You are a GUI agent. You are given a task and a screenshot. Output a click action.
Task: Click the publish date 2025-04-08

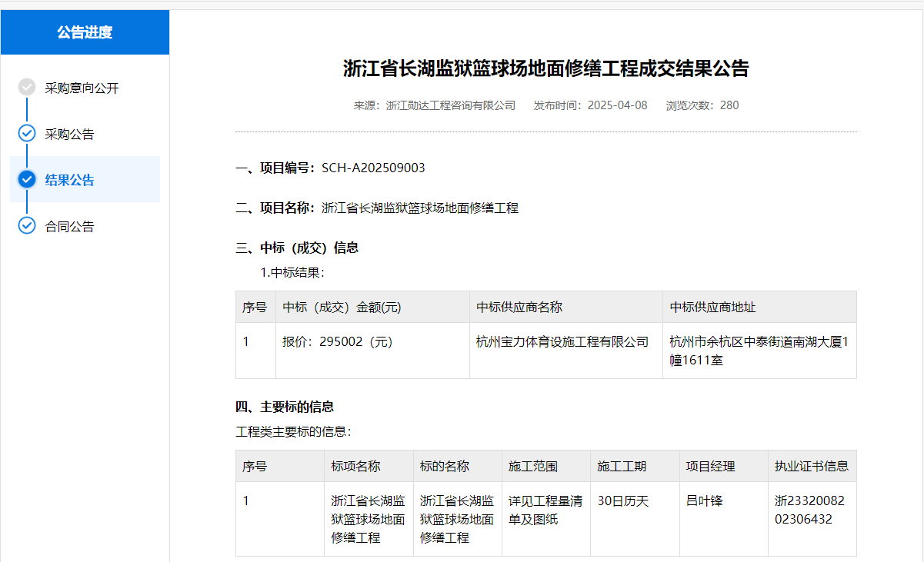tap(617, 105)
